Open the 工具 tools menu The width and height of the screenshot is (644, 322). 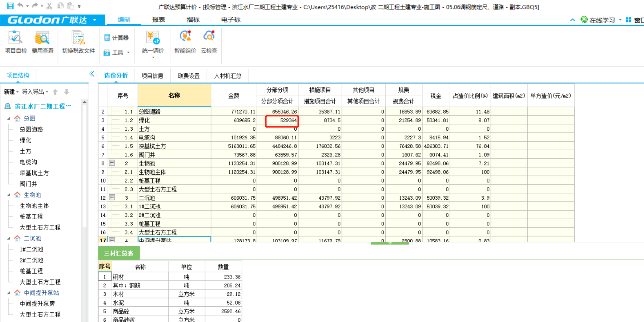(x=117, y=53)
